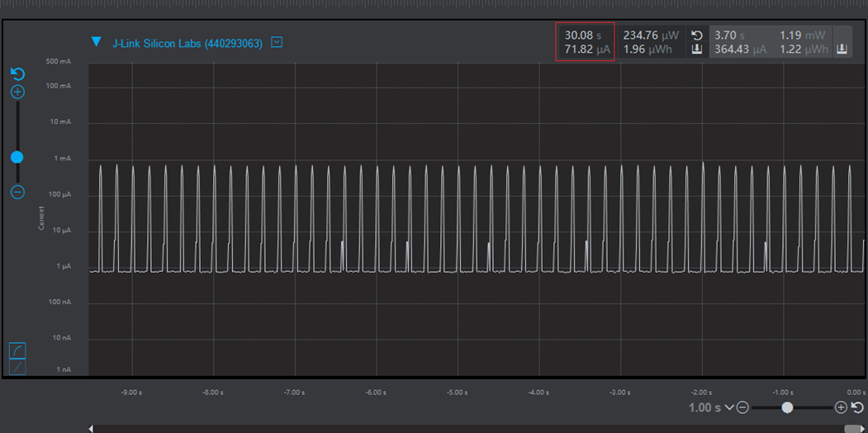Click the 100 µA axis label
The width and height of the screenshot is (868, 433).
coord(59,194)
